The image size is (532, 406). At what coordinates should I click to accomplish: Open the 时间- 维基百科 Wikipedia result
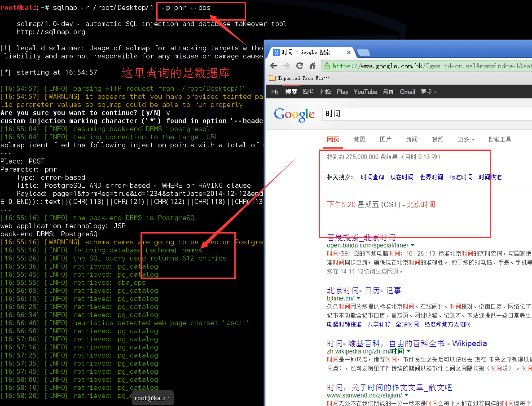coord(406,343)
